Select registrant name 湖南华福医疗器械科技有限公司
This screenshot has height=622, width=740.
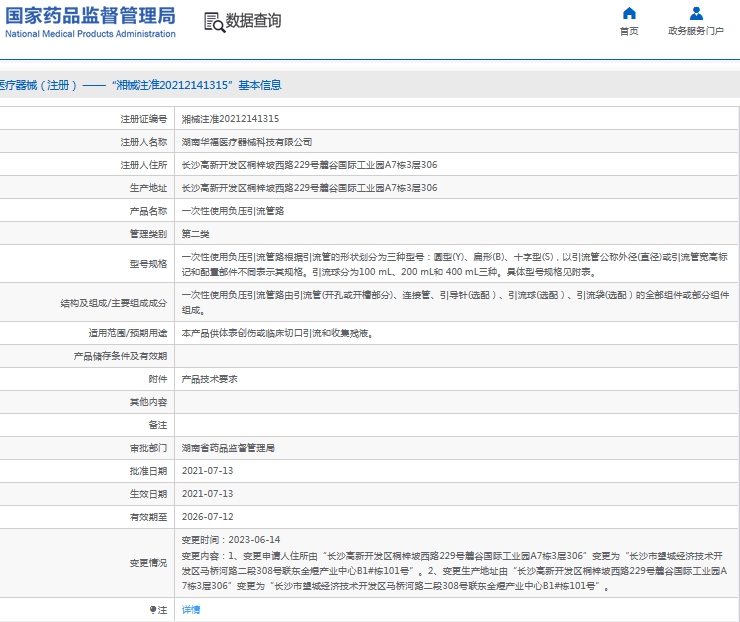[x=247, y=142]
